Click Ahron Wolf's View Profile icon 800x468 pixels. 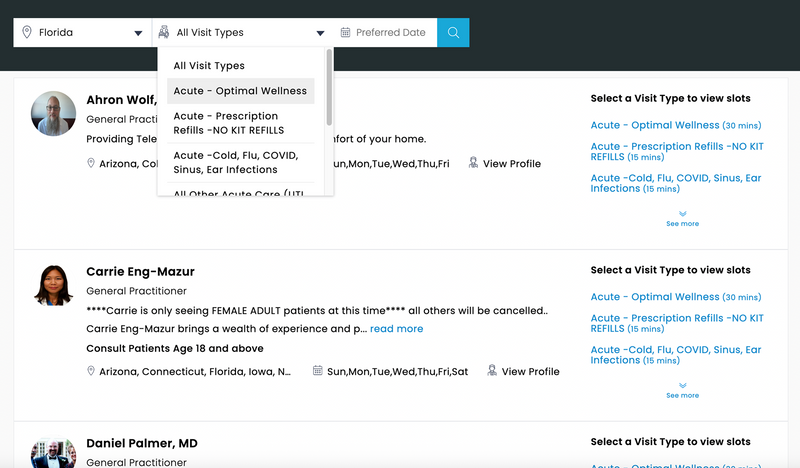click(x=473, y=163)
